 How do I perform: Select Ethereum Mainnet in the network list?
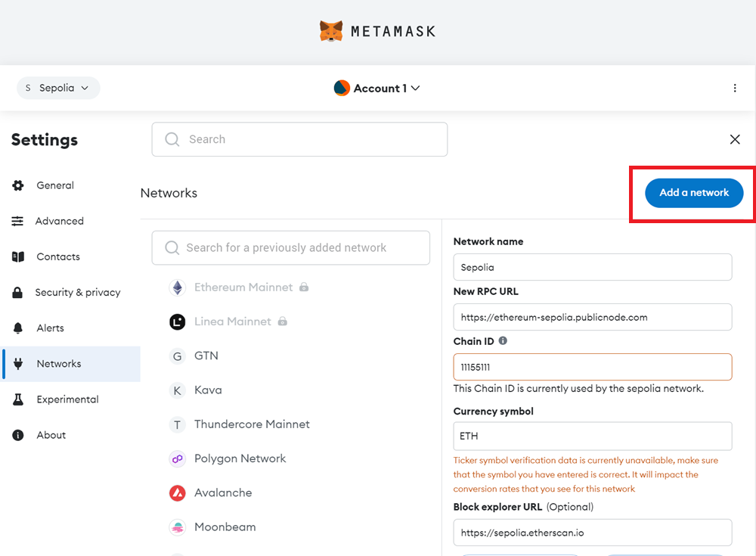coord(229,287)
